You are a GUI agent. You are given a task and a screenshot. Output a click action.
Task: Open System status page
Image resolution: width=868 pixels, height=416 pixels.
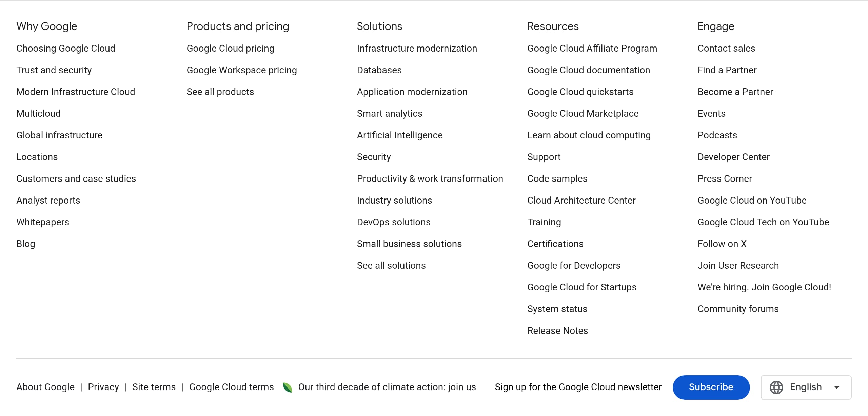coord(557,309)
